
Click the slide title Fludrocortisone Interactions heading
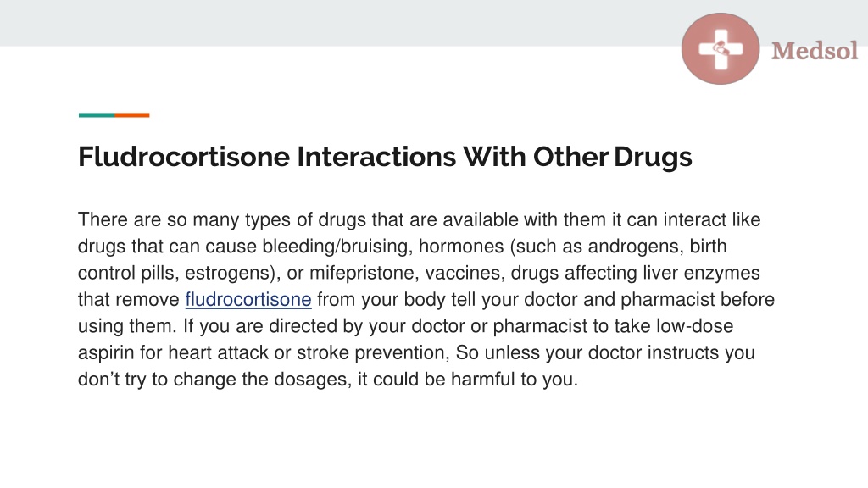click(x=385, y=157)
